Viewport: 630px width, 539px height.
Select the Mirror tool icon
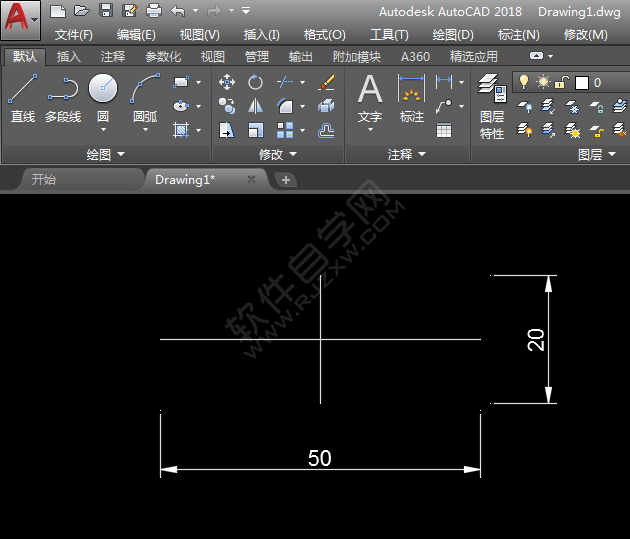pos(256,106)
